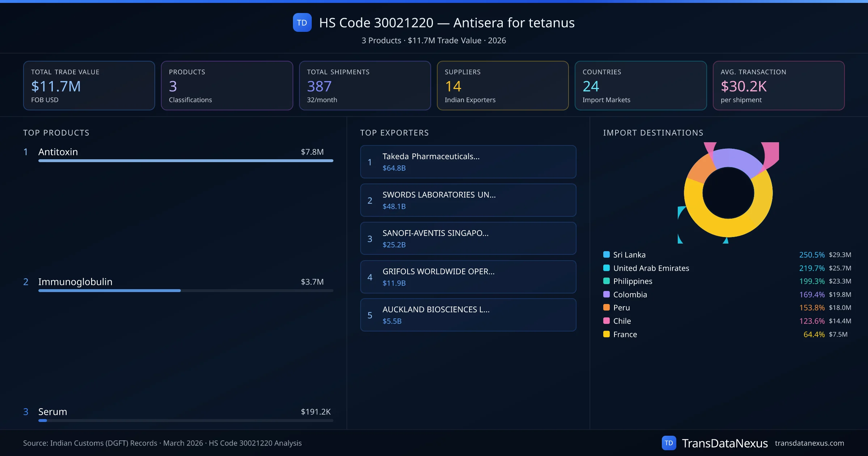The image size is (868, 456).
Task: Click the United Arab Emirates legend swatch
Action: pyautogui.click(x=607, y=268)
